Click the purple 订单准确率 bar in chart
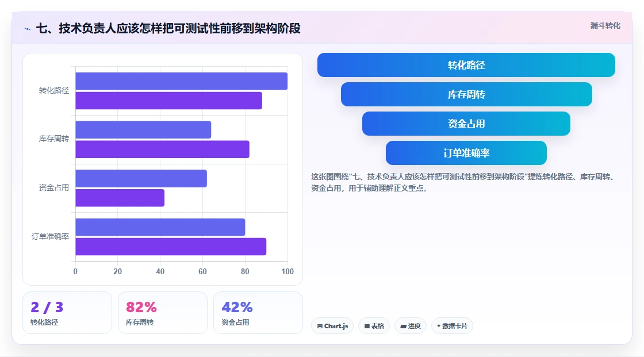The image size is (644, 357). coord(171,247)
